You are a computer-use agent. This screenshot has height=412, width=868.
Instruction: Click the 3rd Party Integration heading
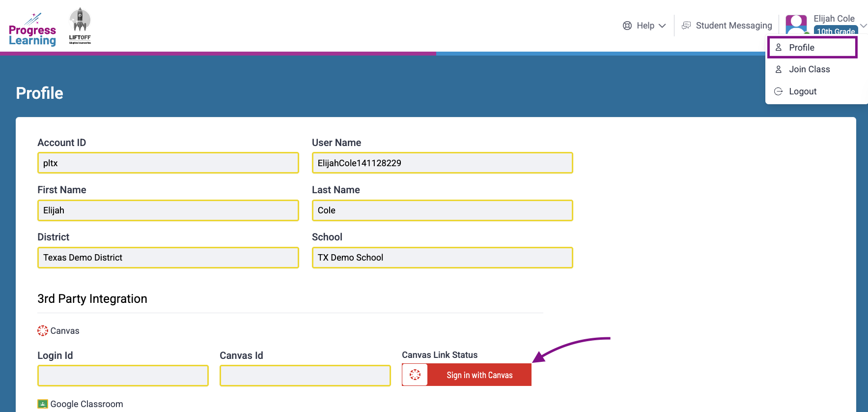tap(92, 299)
